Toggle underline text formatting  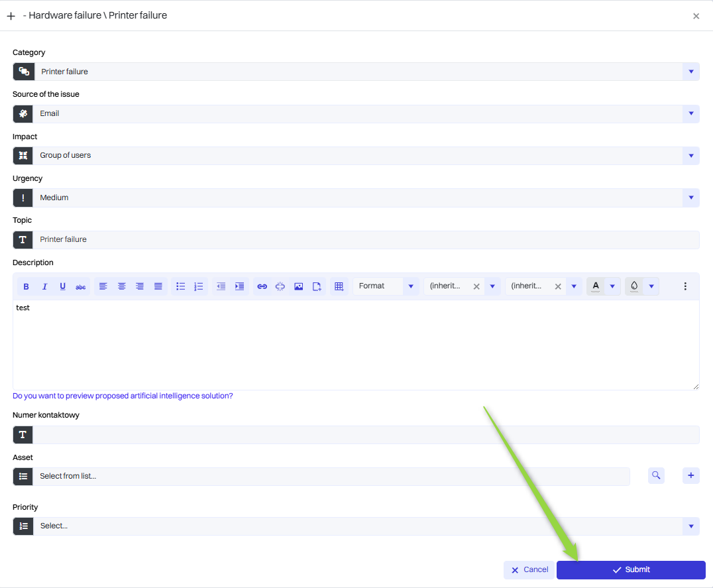coord(63,286)
